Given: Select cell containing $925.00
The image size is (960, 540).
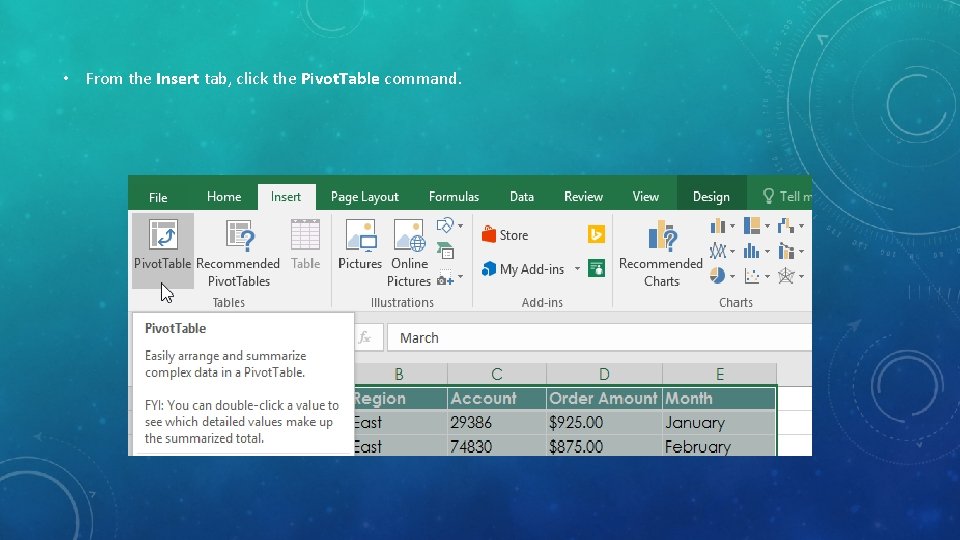Looking at the screenshot, I should coord(604,422).
